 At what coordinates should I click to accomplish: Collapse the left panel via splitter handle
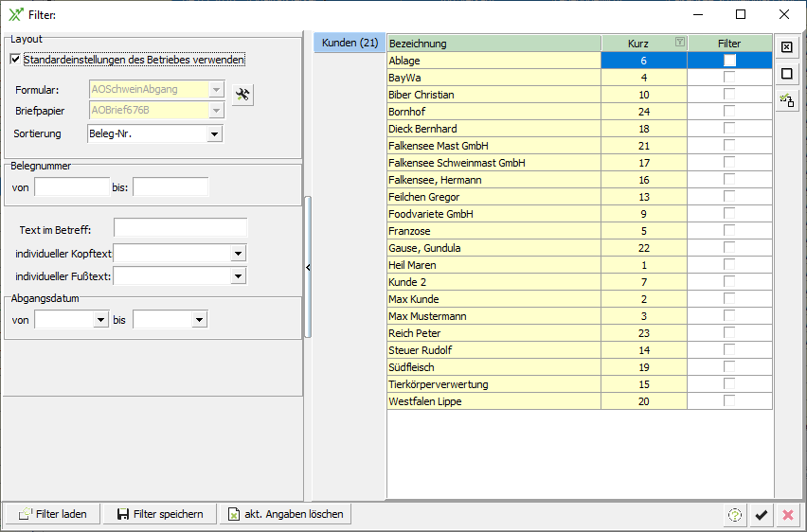click(308, 269)
